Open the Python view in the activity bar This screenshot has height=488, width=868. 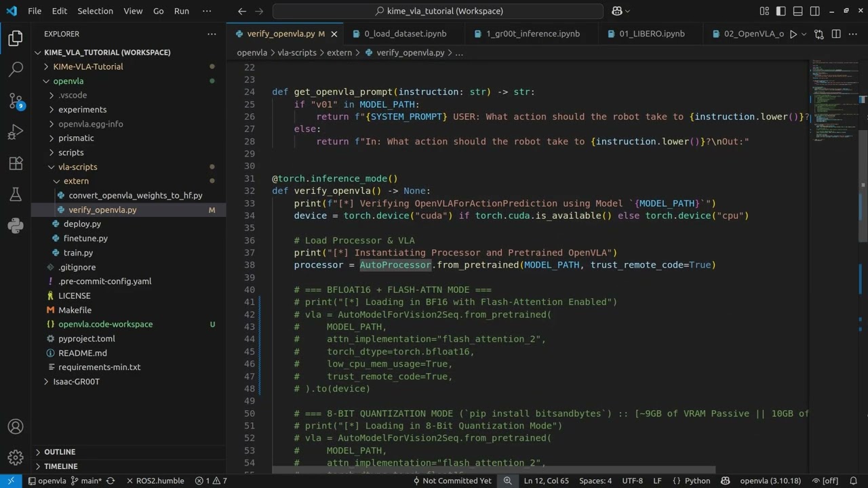[x=16, y=226]
